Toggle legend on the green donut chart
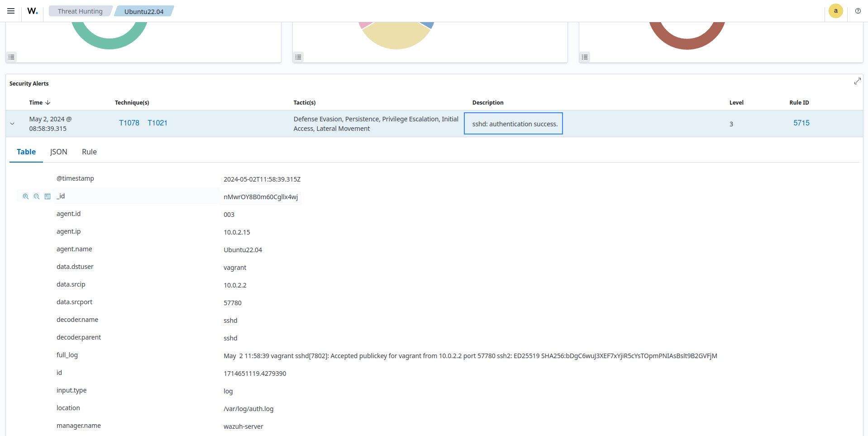Viewport: 868px width, 436px height. [x=12, y=57]
